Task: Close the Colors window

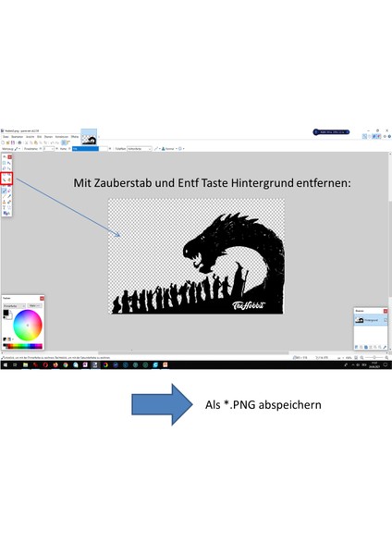Action: [x=43, y=299]
